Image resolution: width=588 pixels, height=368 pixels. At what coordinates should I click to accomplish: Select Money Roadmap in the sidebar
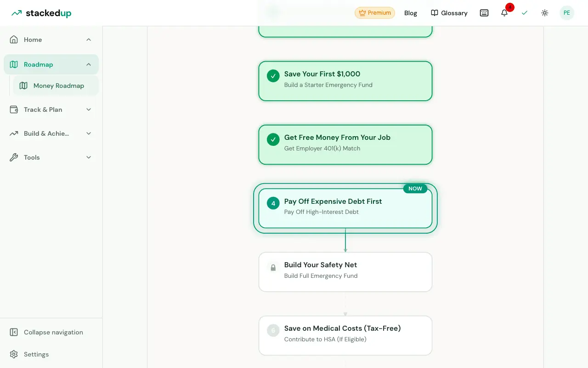click(x=56, y=86)
